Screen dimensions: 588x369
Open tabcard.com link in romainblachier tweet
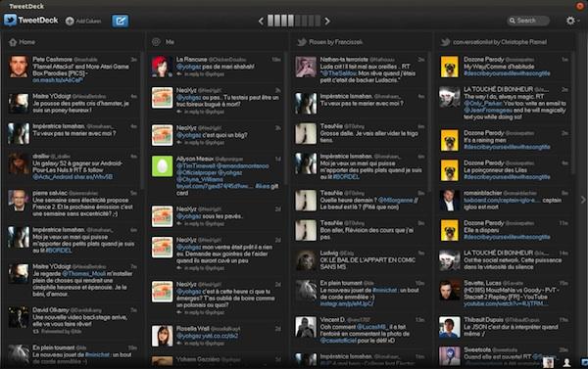pyautogui.click(x=502, y=200)
